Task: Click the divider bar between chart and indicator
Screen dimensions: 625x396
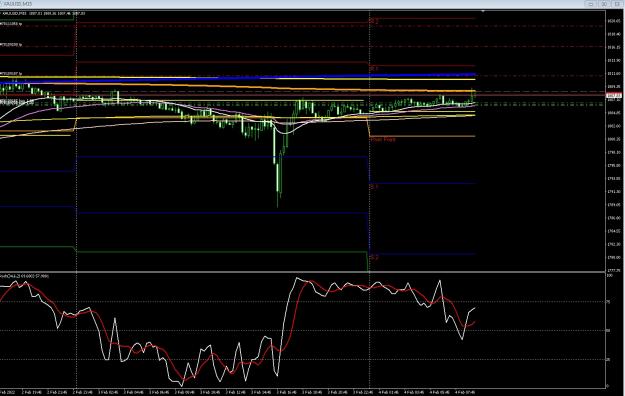Action: [x=303, y=272]
